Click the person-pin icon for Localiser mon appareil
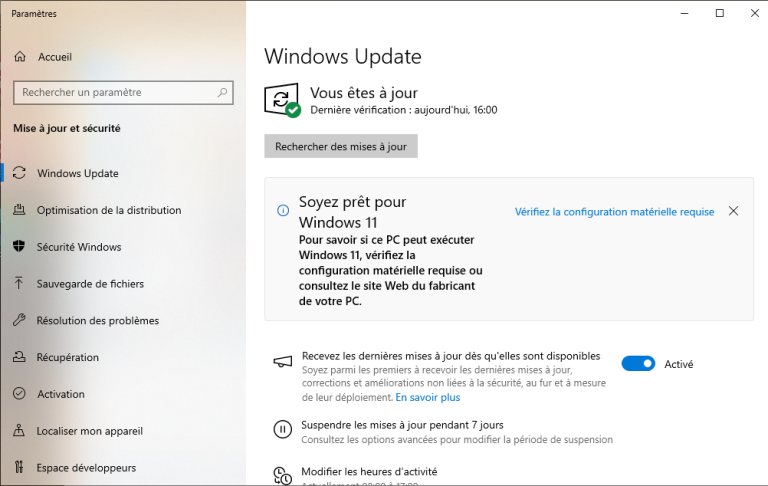 point(19,431)
